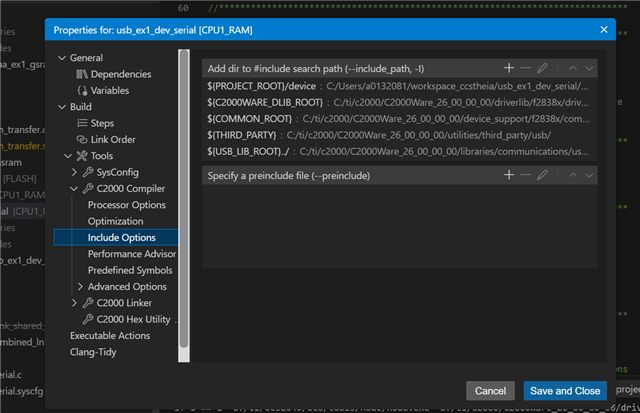Move include path entry down

tap(589, 68)
